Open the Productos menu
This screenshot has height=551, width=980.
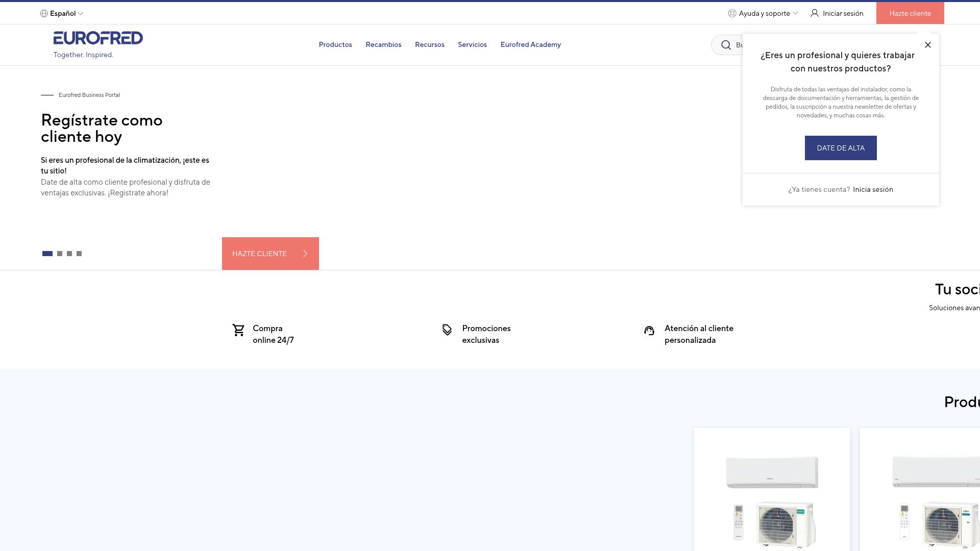point(335,45)
